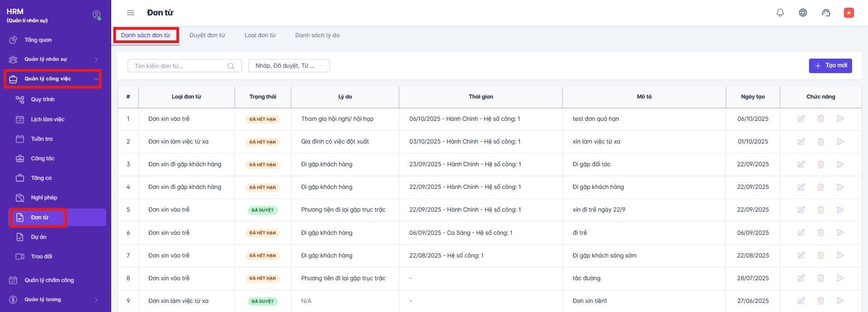The height and width of the screenshot is (312, 868).
Task: Click the Tạo mới button
Action: [830, 66]
